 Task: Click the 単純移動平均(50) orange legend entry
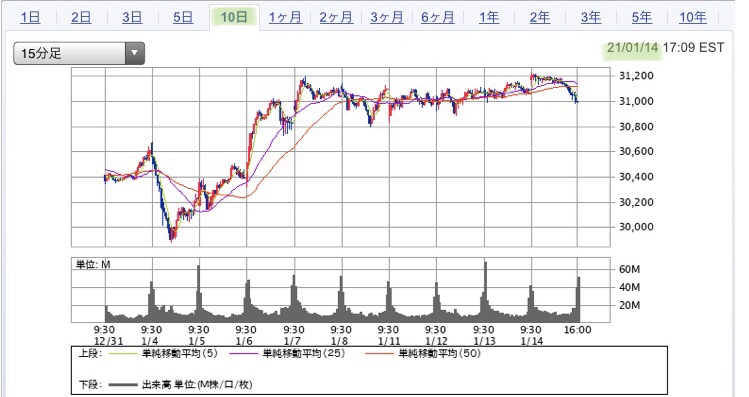pos(423,354)
